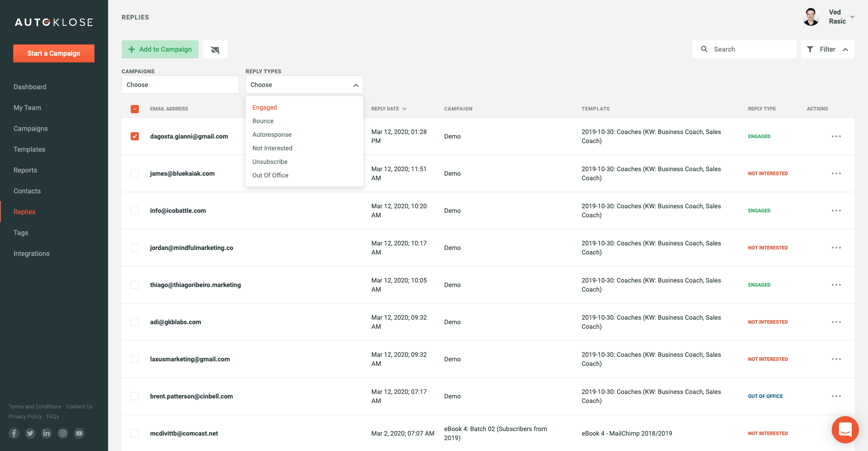Viewport: 868px width, 451px height.
Task: Expand the user menu next to Ved Rasic
Action: pos(852,17)
